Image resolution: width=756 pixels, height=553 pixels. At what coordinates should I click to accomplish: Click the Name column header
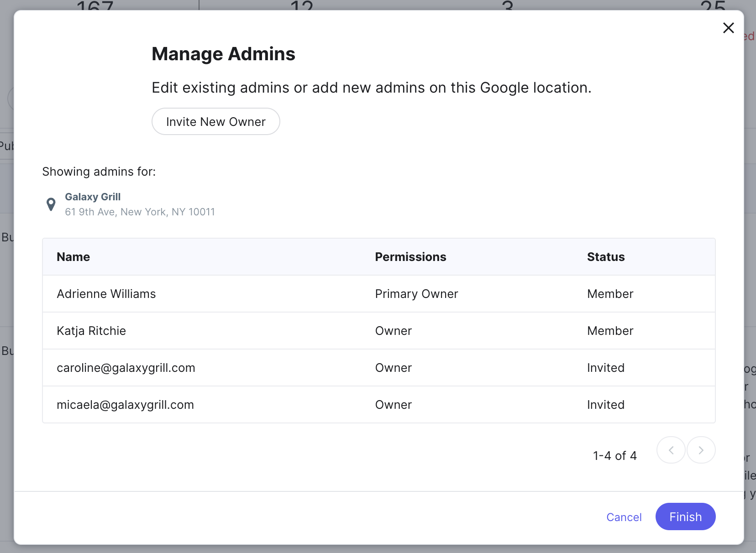[73, 257]
